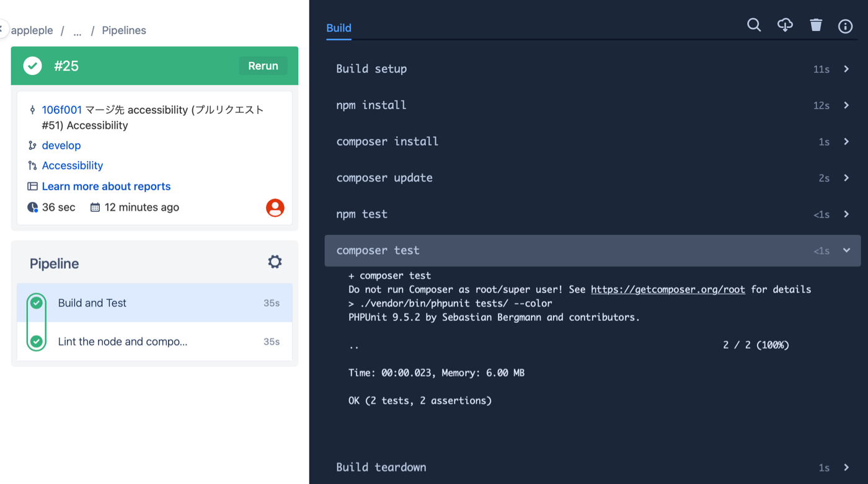868x484 pixels.
Task: Click the reports icon beside Learn more
Action: 32,187
